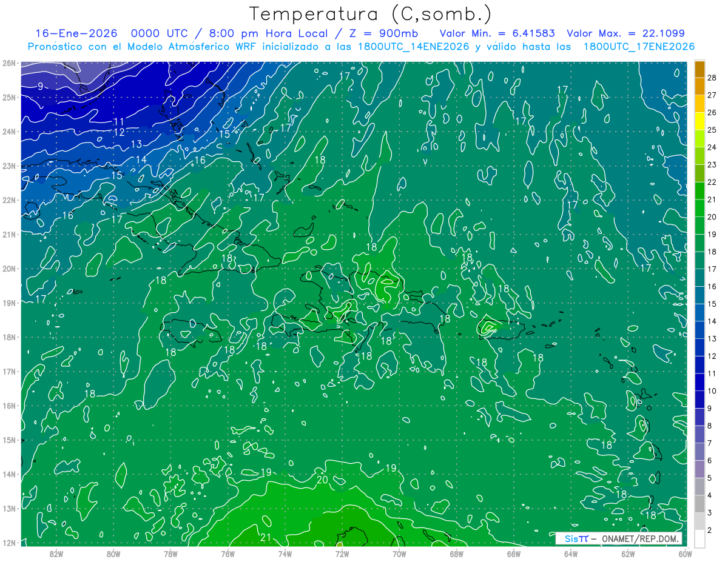728x562 pixels.
Task: Click the "Valor Min. = 6.41583" text
Action: (497, 33)
